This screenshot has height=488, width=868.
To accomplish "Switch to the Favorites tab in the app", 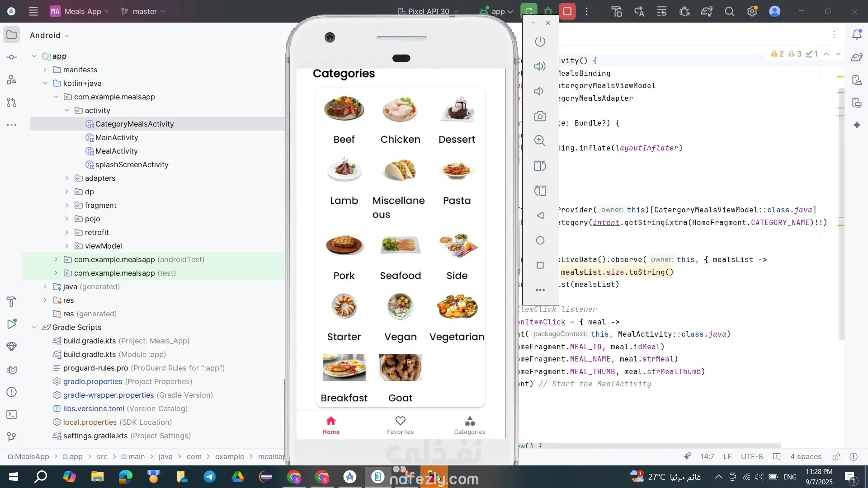I will [x=400, y=425].
